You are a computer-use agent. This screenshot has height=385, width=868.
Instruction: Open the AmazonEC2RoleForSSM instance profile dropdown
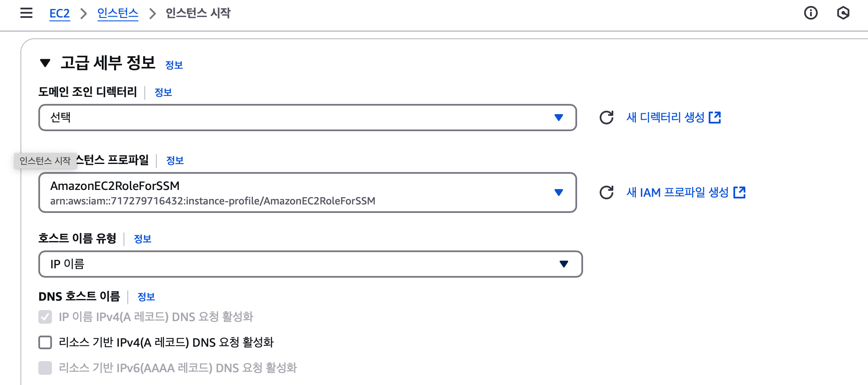[x=307, y=192]
